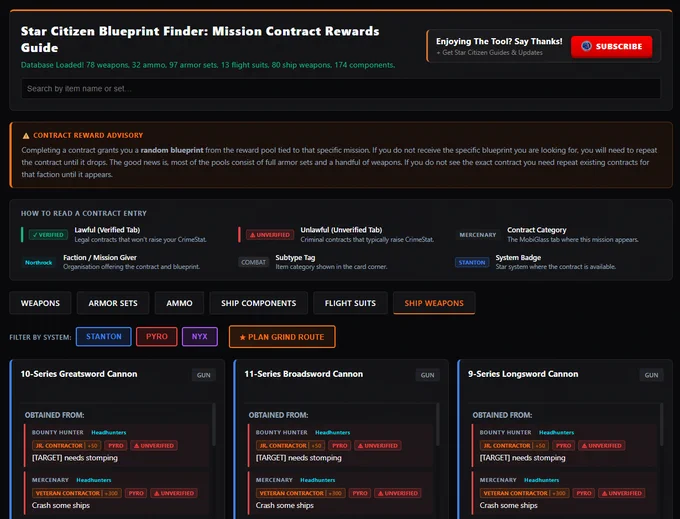Click Unverified badge in Longsword mercenary entry
This screenshot has width=680, height=519.
coord(621,493)
